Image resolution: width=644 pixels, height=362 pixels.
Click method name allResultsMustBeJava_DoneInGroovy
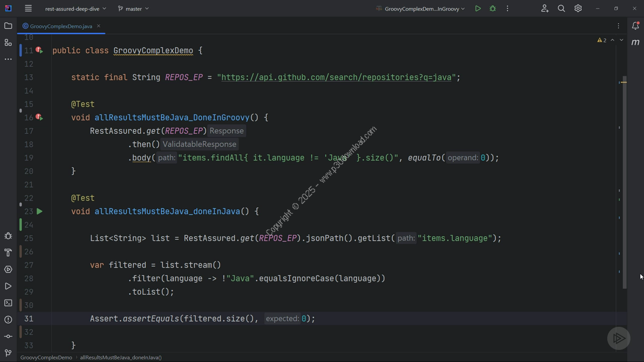click(172, 118)
